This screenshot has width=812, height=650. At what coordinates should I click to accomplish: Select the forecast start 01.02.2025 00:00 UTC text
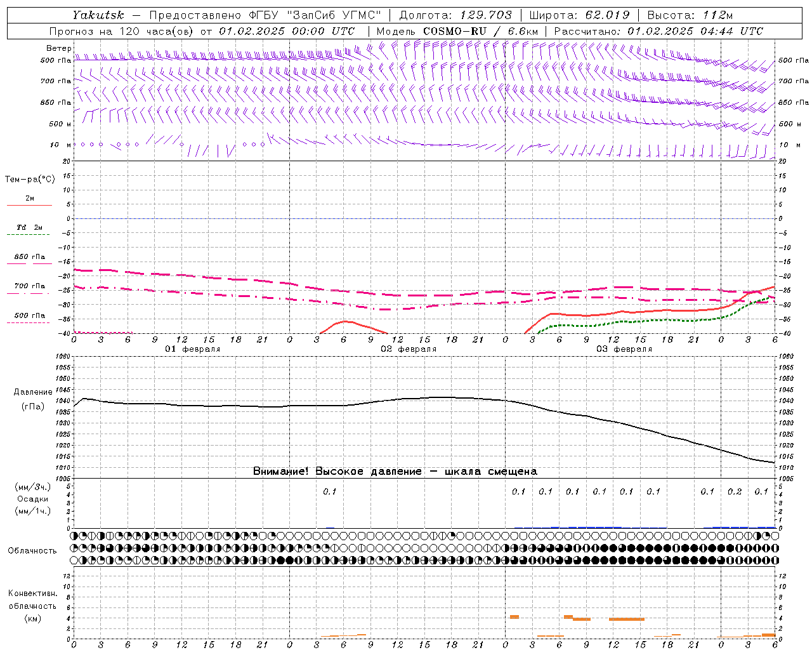(x=287, y=31)
